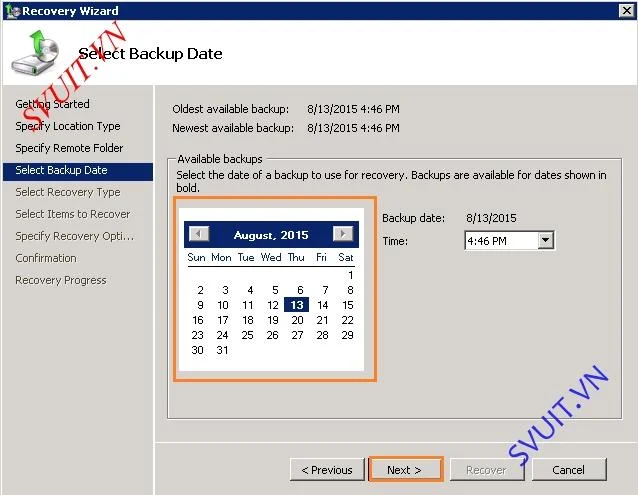Choose day 5 in the calendar
Viewport: 638px width, 495px height.
(x=275, y=290)
